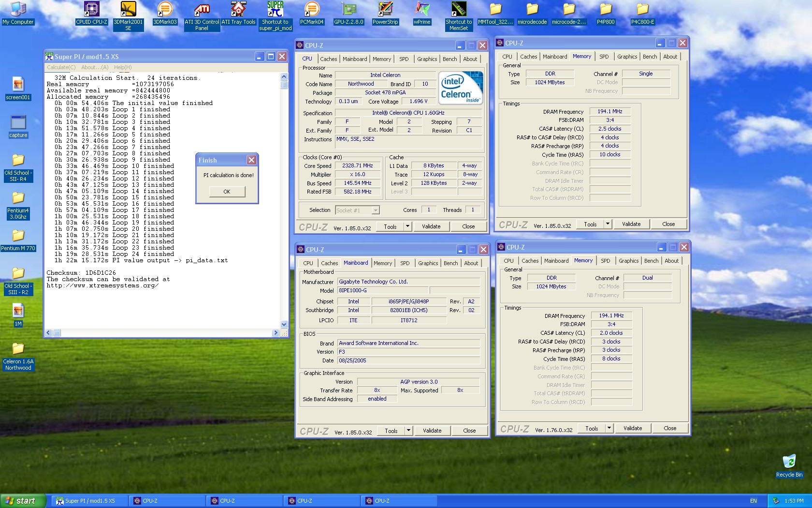Open the Recycle Bin
The width and height of the screenshot is (812, 508).
789,466
